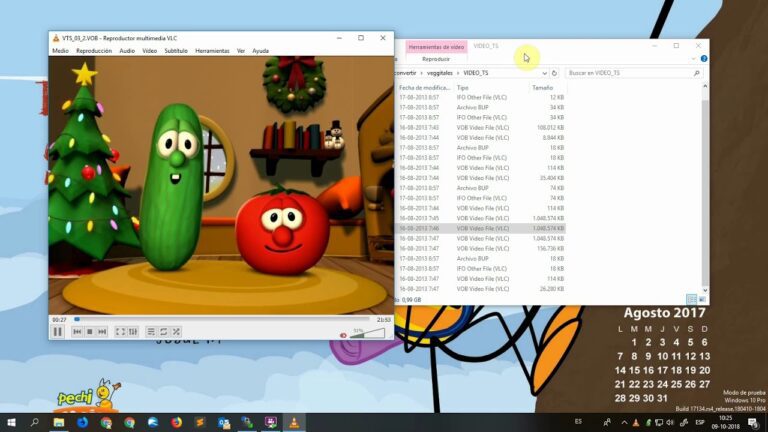
Task: Sort files by Fecha de modificación column
Action: click(424, 88)
